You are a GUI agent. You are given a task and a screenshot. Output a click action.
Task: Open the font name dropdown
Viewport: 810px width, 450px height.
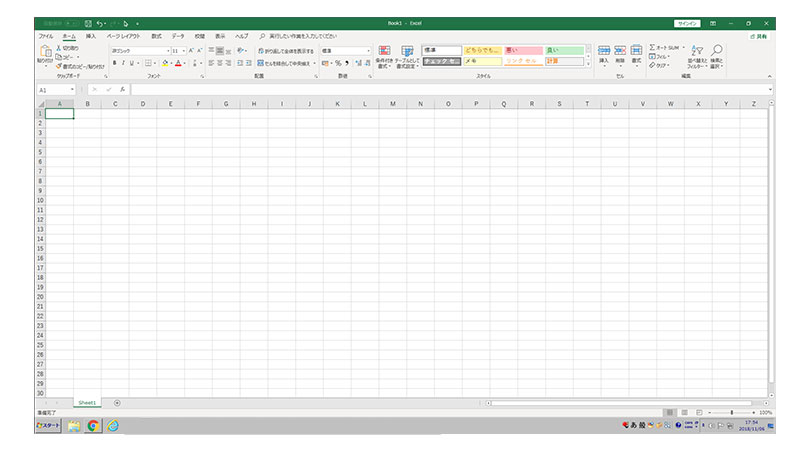coord(168,51)
